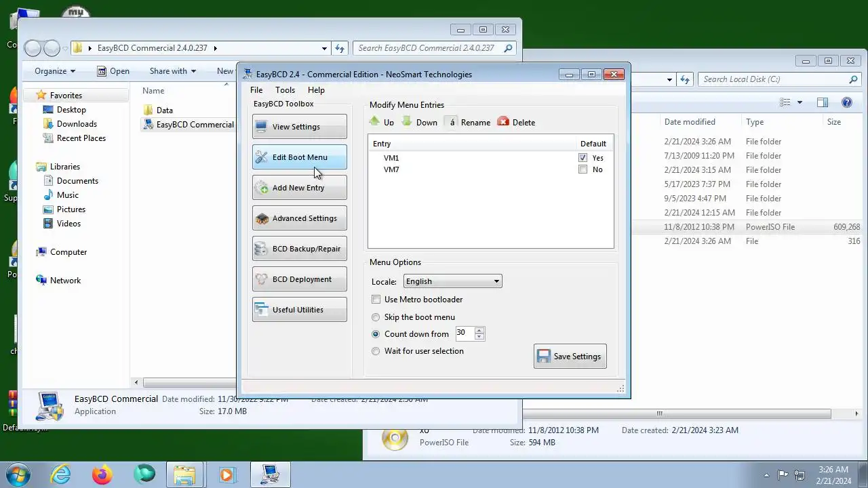The width and height of the screenshot is (868, 488).
Task: Refresh the EasyBCD Commercial folder view
Action: pos(340,48)
